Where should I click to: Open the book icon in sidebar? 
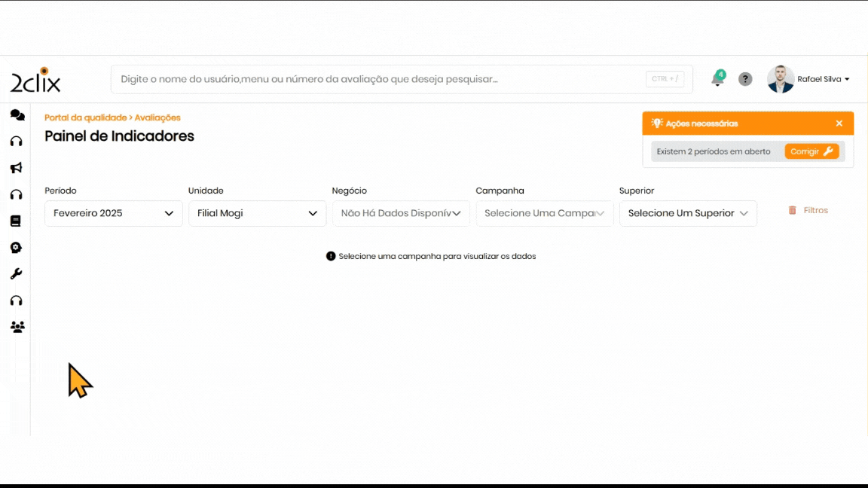point(16,221)
